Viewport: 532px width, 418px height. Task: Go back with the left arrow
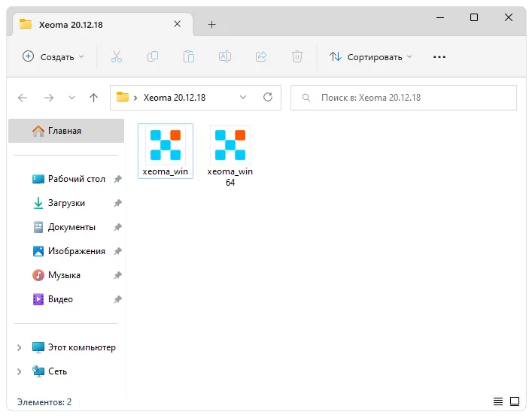[23, 98]
